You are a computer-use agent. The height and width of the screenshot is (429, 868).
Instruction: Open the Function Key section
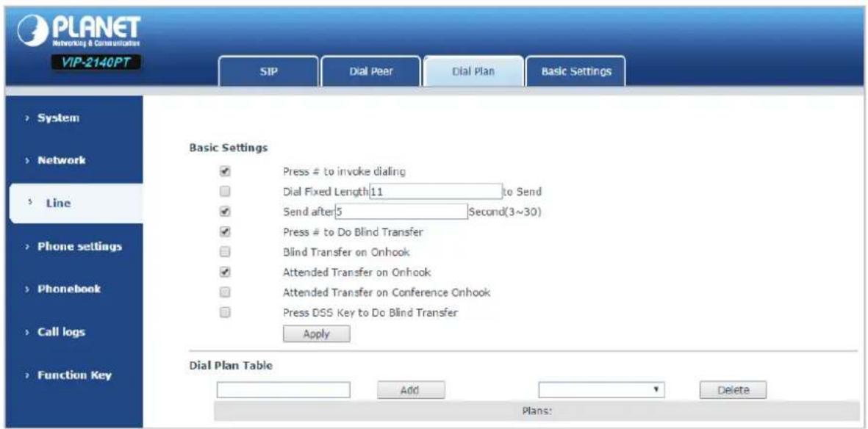pyautogui.click(x=73, y=375)
